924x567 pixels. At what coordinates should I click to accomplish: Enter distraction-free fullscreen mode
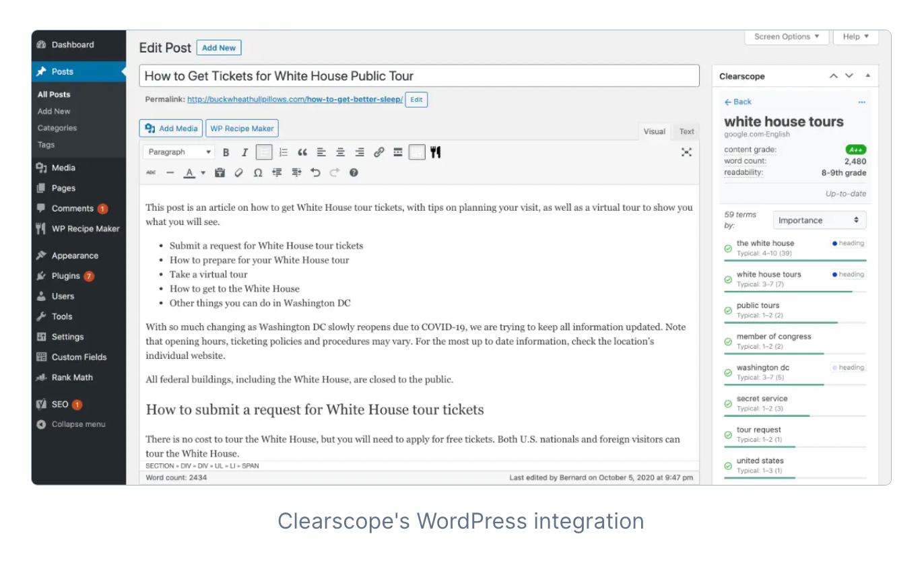click(686, 152)
